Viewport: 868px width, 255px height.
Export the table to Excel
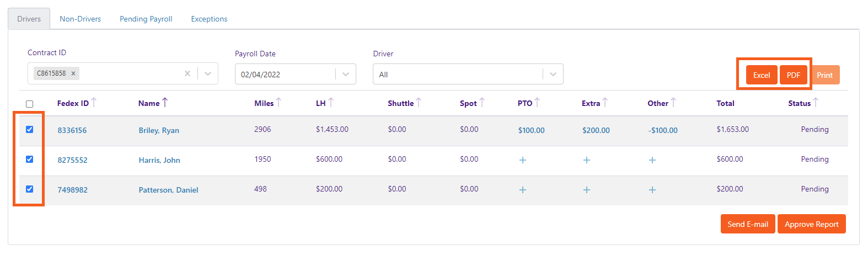[762, 75]
